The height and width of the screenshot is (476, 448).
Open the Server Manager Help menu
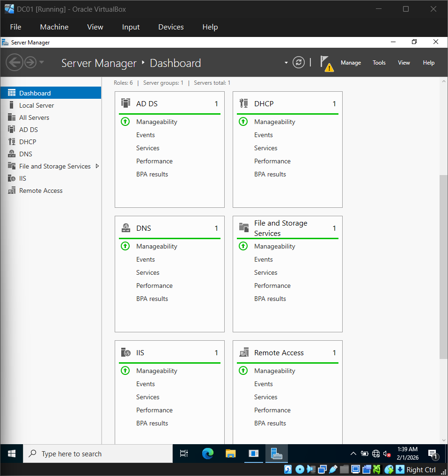coord(428,63)
